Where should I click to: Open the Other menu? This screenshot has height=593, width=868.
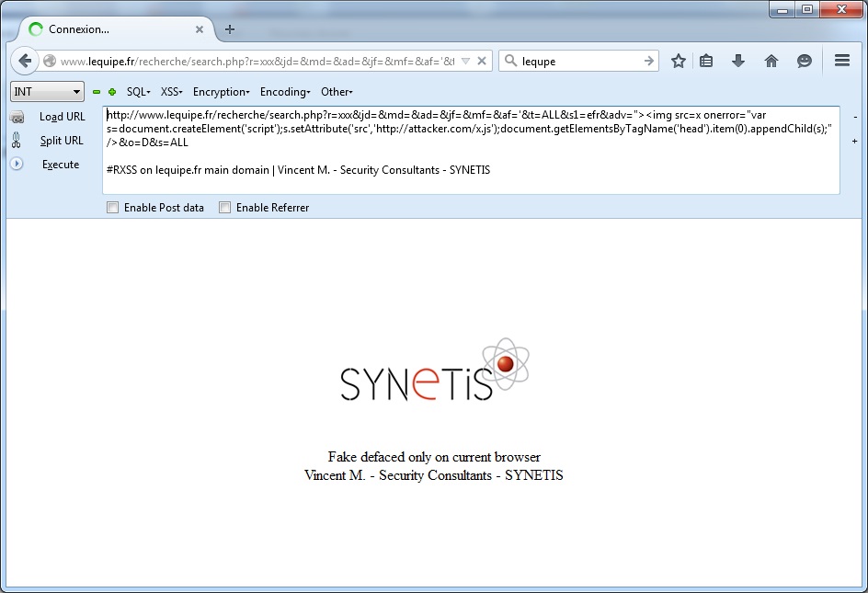coord(337,92)
